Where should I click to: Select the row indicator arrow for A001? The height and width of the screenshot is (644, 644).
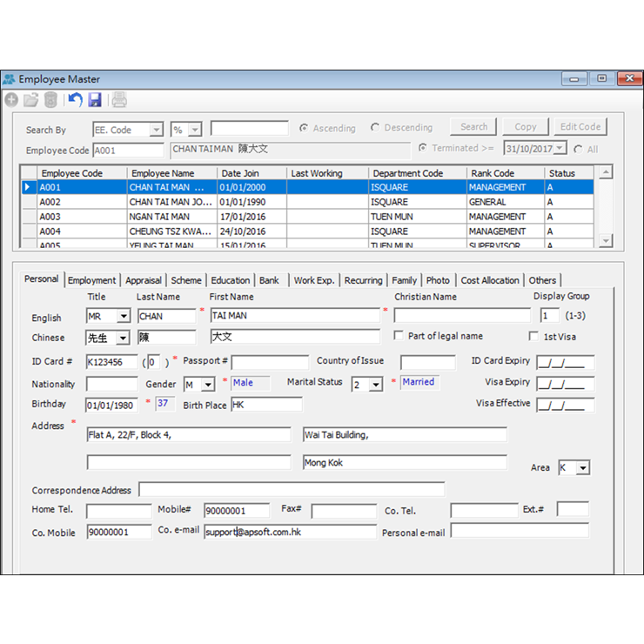point(28,187)
